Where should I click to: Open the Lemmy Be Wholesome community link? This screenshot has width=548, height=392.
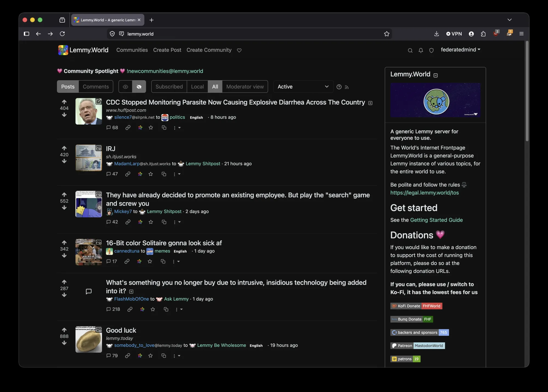[x=221, y=345]
